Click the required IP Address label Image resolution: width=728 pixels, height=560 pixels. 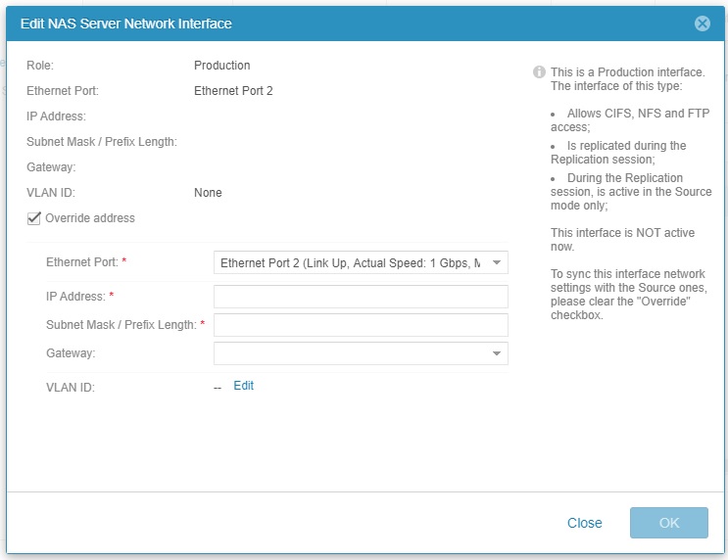(76, 297)
